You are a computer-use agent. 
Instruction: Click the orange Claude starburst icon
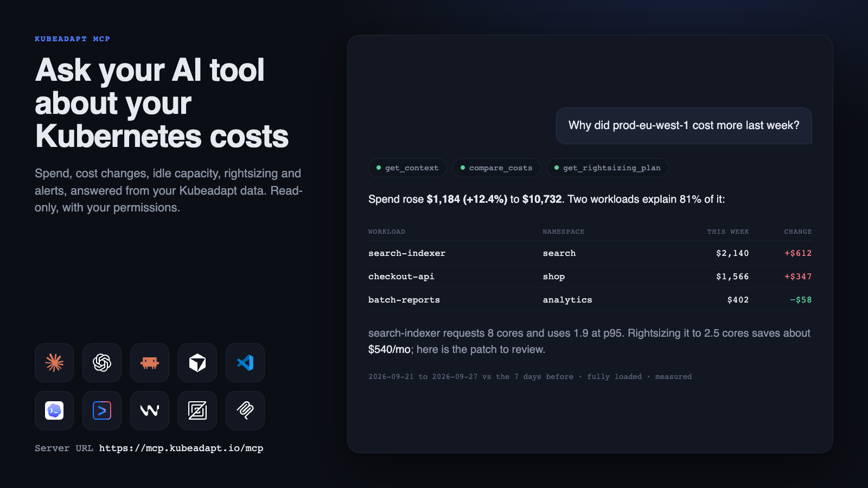click(x=54, y=363)
